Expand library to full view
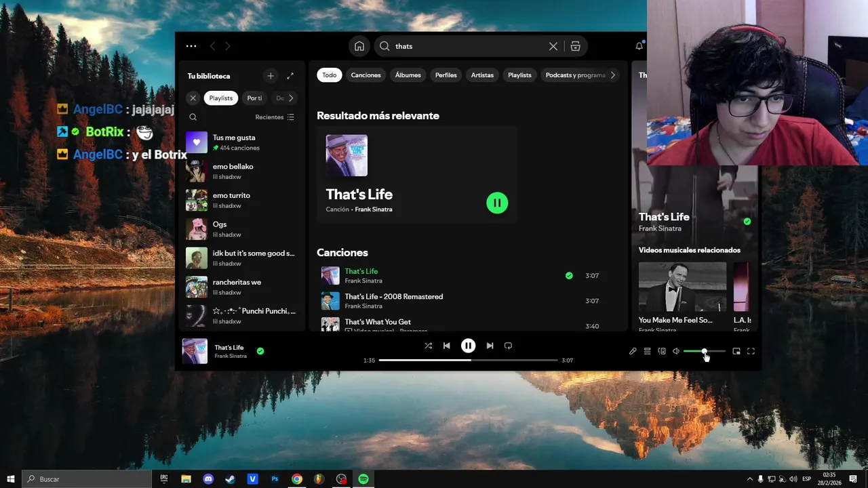The image size is (868, 488). [290, 76]
